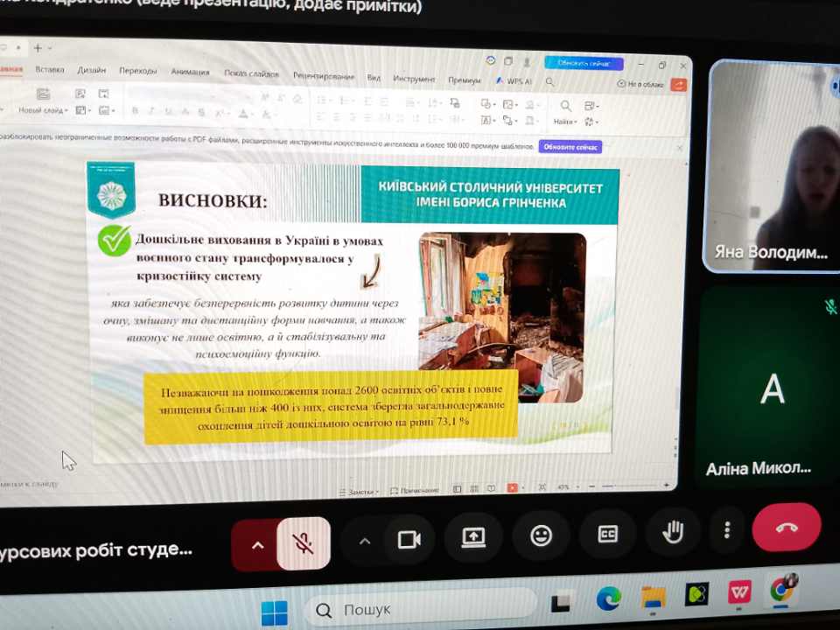Open the three-dot more options menu
840x630 pixels.
pos(726,530)
